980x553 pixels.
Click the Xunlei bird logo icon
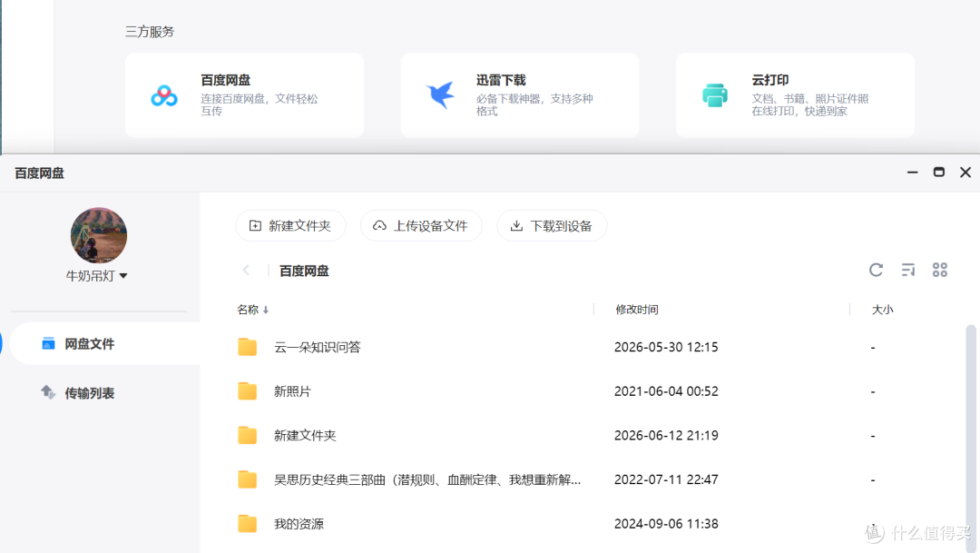[x=441, y=95]
